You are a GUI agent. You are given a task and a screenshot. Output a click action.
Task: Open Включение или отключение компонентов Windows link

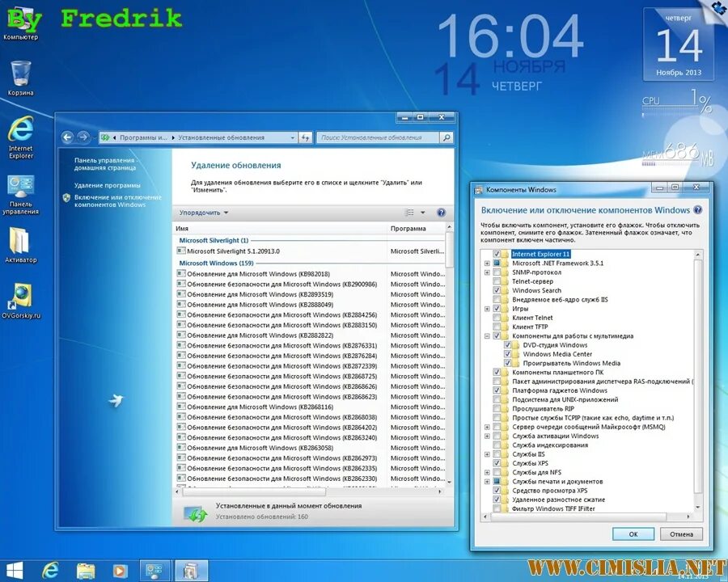[118, 201]
